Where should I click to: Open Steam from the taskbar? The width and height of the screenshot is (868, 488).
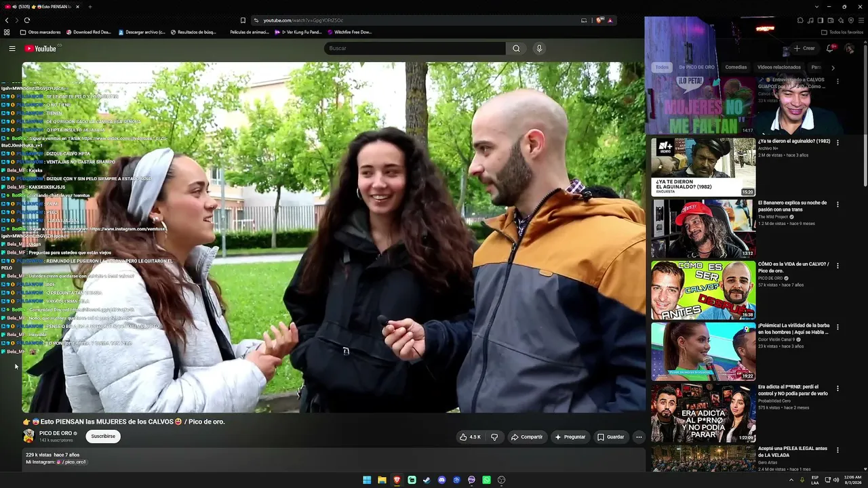427,480
